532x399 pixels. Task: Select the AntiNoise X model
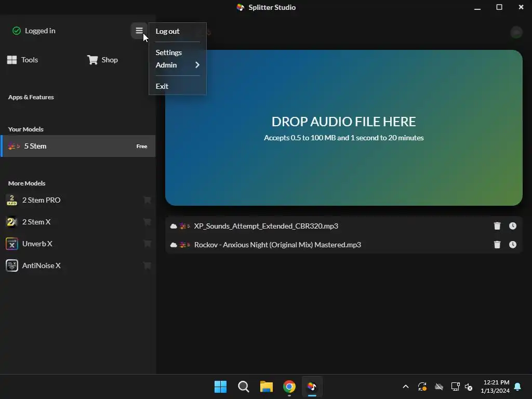coord(78,265)
